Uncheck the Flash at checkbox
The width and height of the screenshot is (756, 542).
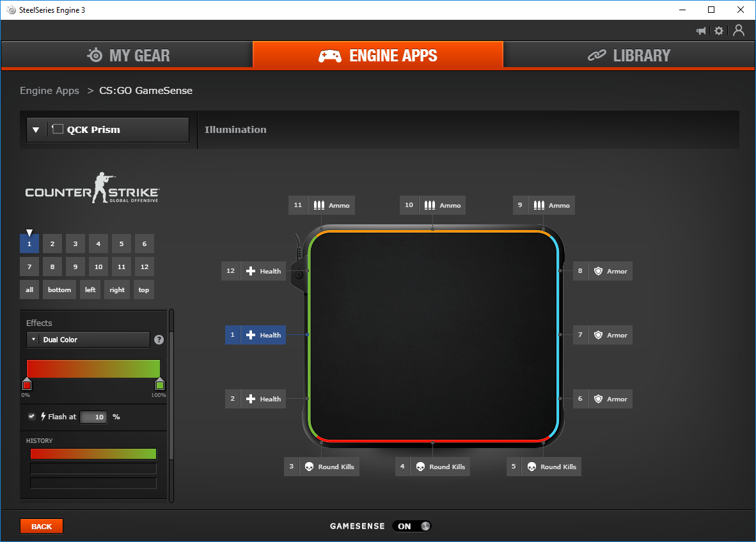click(31, 417)
